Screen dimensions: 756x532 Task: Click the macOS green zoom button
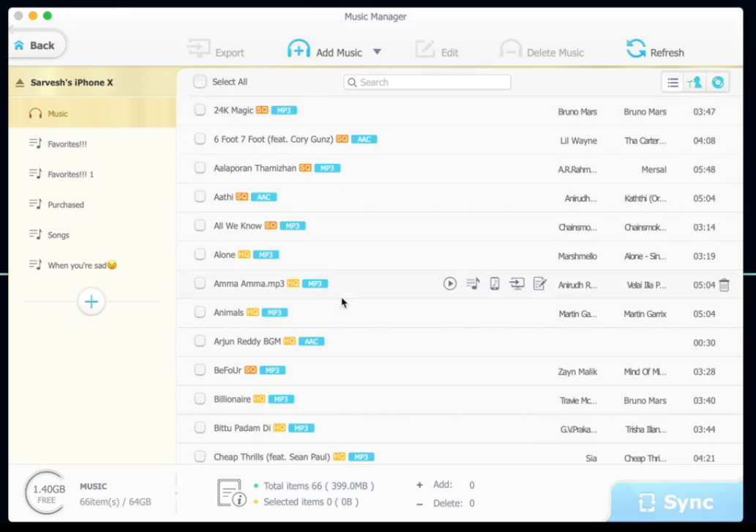pos(48,15)
